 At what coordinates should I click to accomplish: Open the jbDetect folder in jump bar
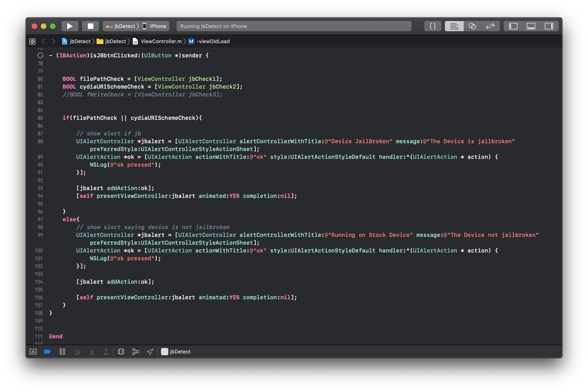111,41
